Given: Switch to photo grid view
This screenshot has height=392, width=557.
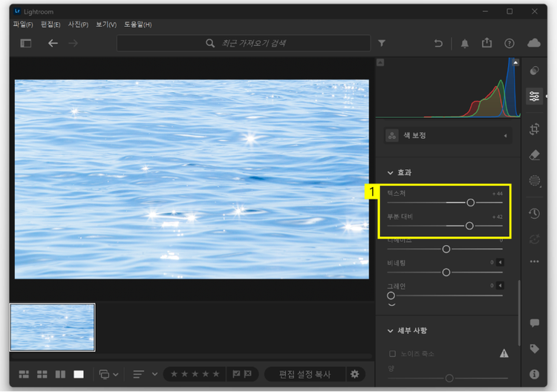Looking at the screenshot, I should pos(24,374).
